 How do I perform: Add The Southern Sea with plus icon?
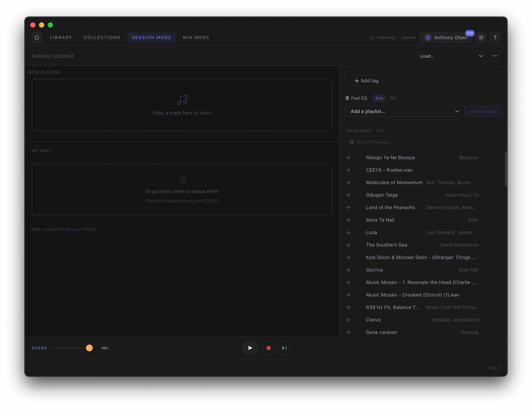[349, 245]
